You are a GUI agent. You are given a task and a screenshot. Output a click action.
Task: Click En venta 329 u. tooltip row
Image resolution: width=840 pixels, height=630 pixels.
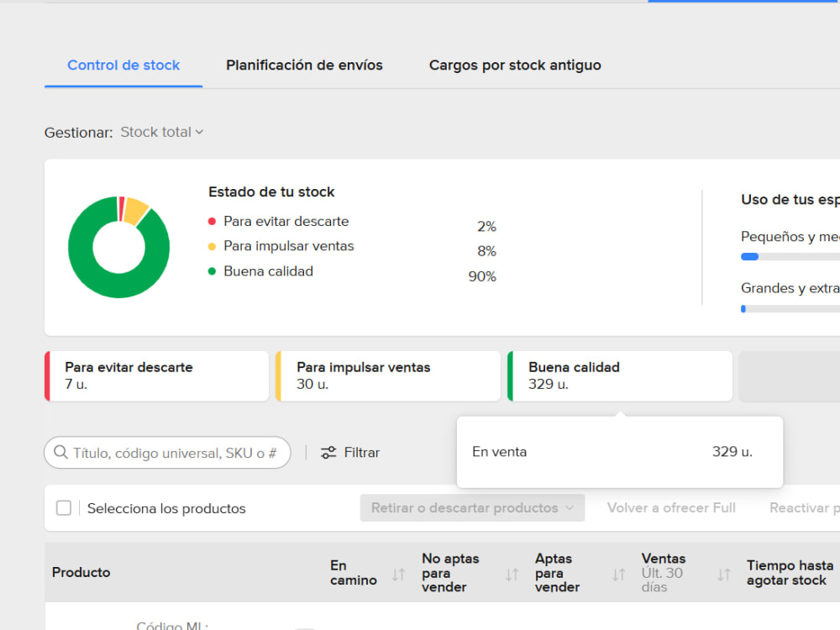pos(612,452)
